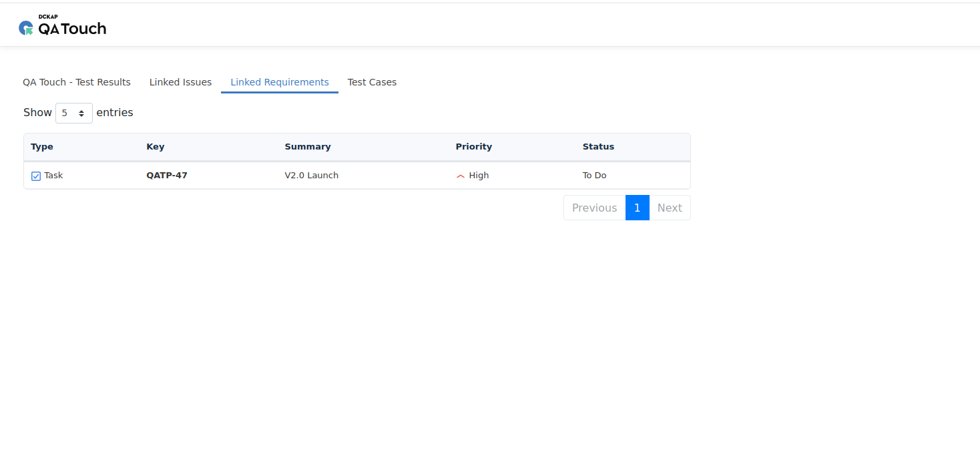Sort by the Priority column header
The width and height of the screenshot is (980, 464).
(x=474, y=147)
